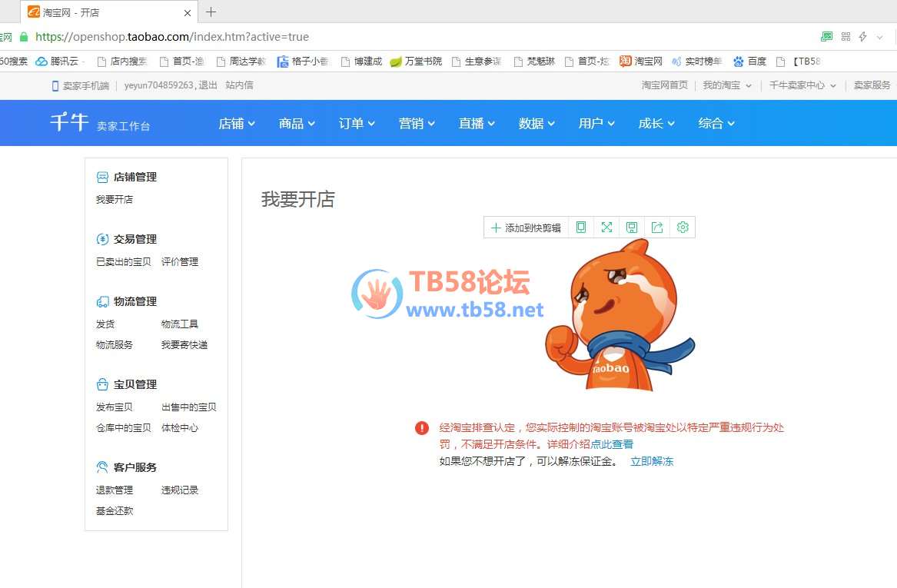Click the clip page icon in the floating toolbar
Screen dimensions: 897x588
(x=580, y=227)
